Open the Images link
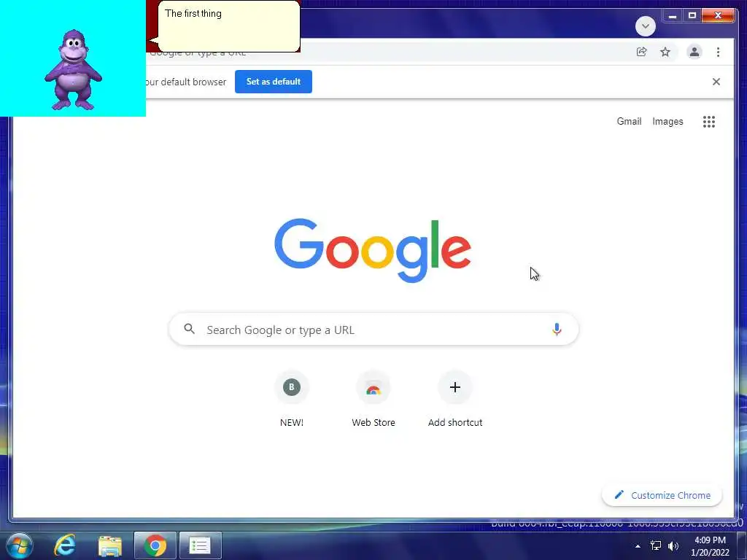Image resolution: width=747 pixels, height=560 pixels. [667, 122]
